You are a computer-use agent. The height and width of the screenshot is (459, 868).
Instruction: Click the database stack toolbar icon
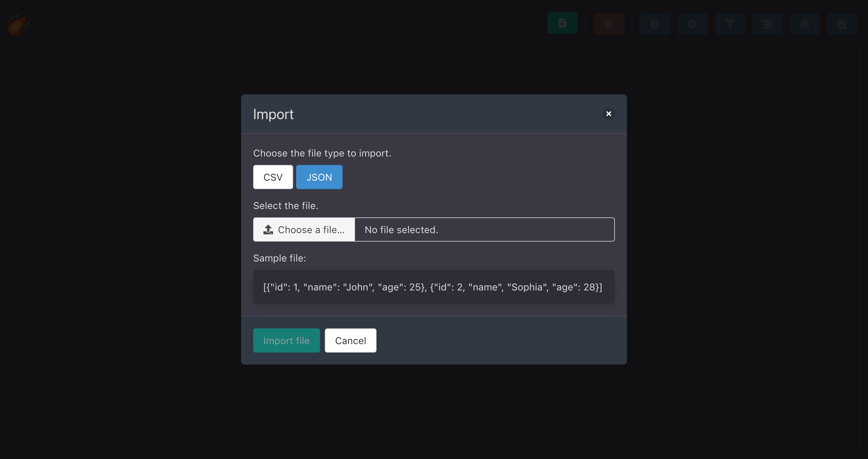(x=767, y=24)
